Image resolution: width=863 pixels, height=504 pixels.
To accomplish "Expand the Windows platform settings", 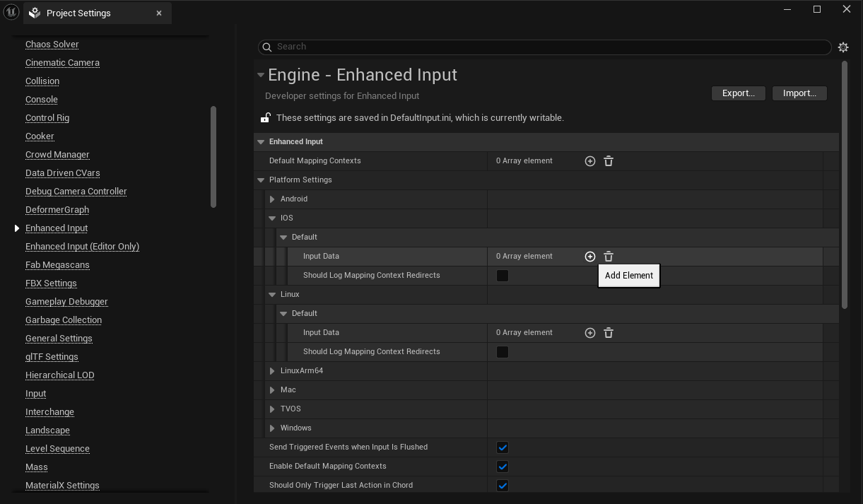I will 272,428.
